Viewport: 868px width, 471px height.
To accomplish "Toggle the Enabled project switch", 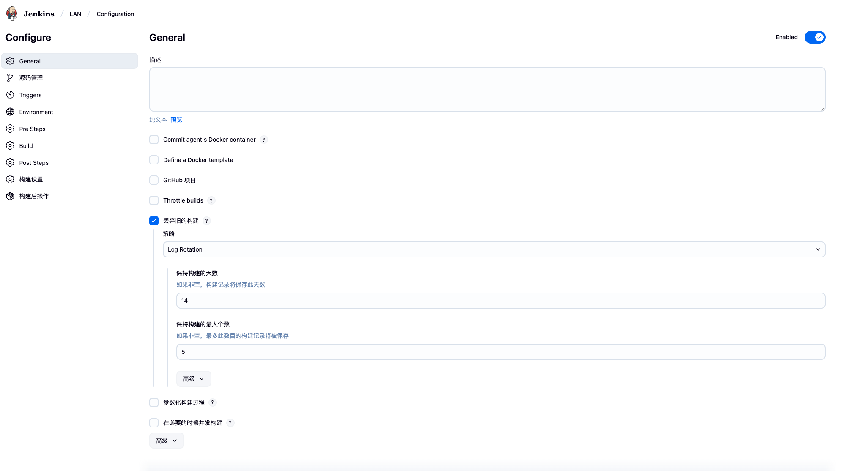I will point(815,37).
